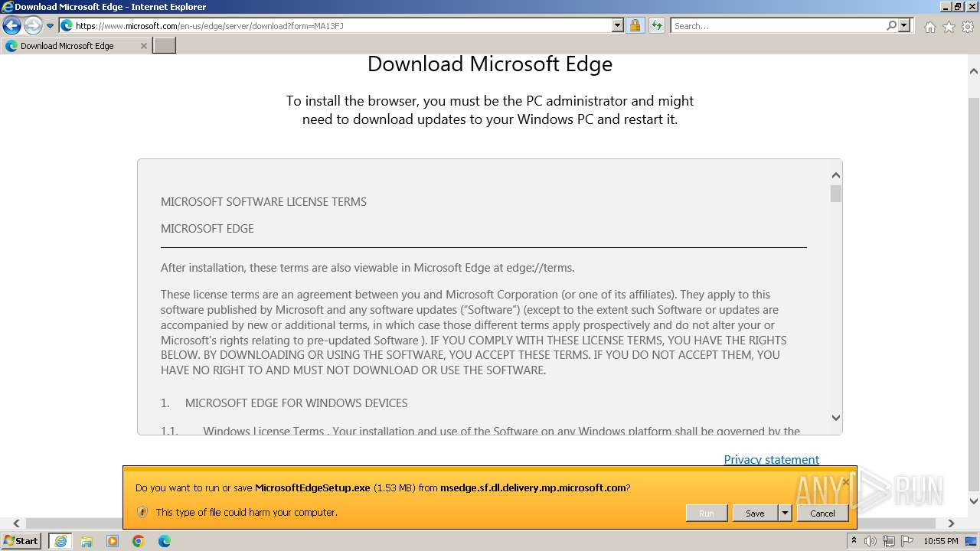The image size is (980, 551).
Task: Open the Tools gear icon
Action: [968, 27]
